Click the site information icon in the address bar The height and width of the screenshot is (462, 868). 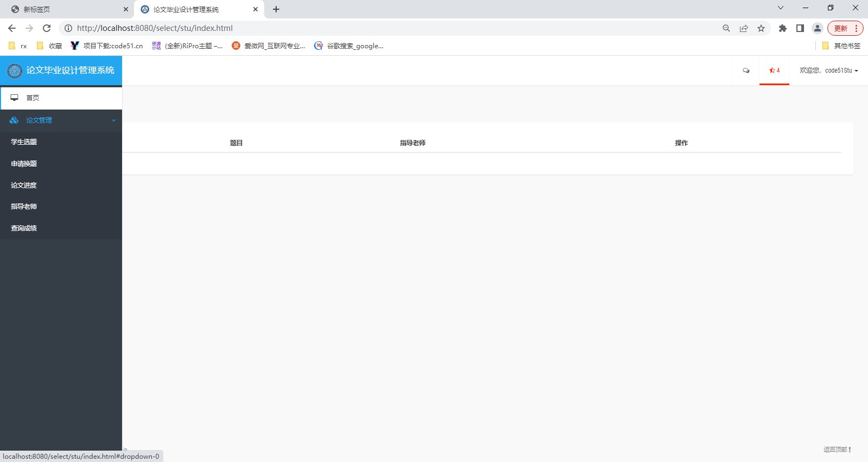(68, 28)
